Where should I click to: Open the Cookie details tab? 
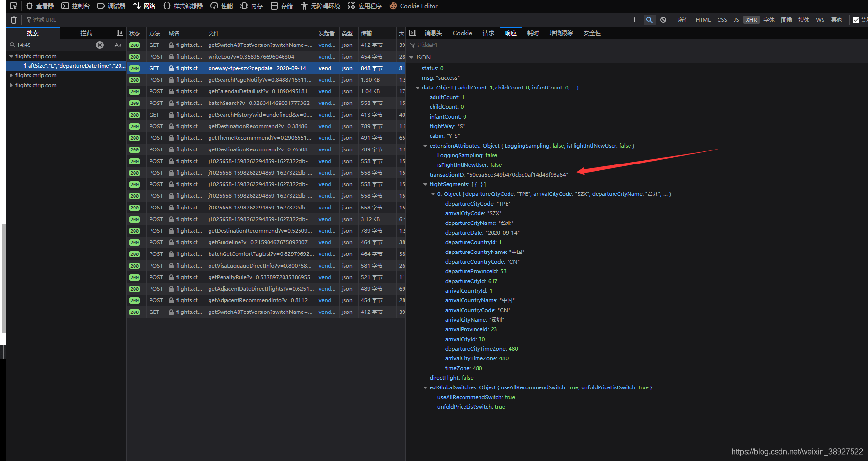point(462,33)
